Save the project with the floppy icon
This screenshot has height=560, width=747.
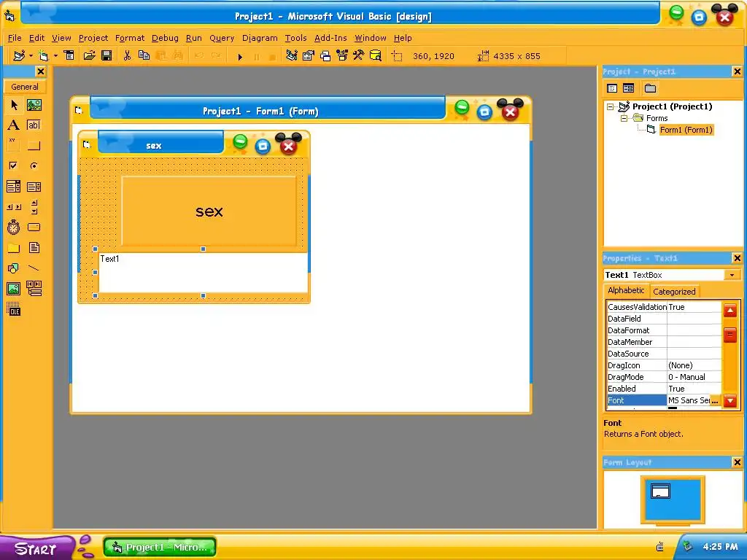click(x=107, y=55)
